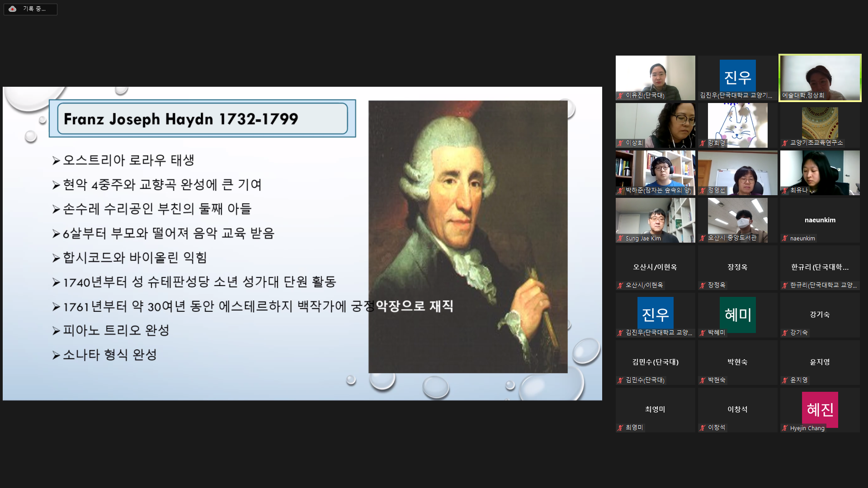
Task: Click the muted mic icon beside Hyejin Chang
Action: pyautogui.click(x=785, y=428)
